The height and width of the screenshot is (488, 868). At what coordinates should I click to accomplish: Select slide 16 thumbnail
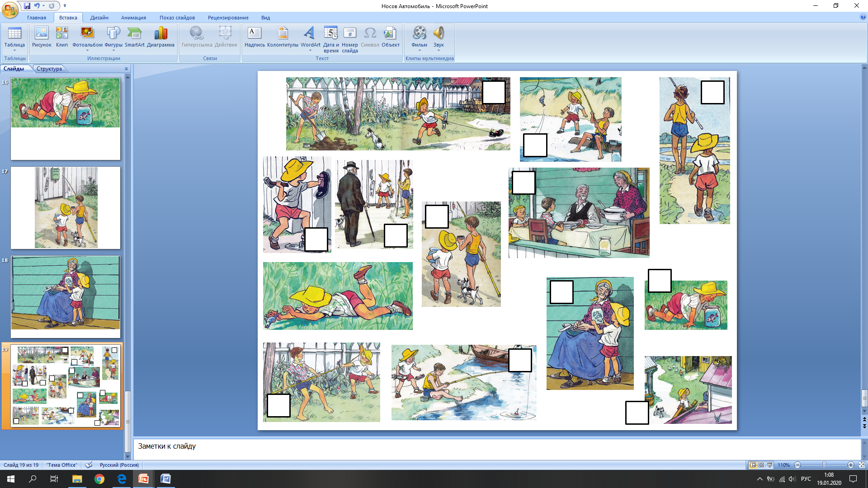click(x=66, y=119)
